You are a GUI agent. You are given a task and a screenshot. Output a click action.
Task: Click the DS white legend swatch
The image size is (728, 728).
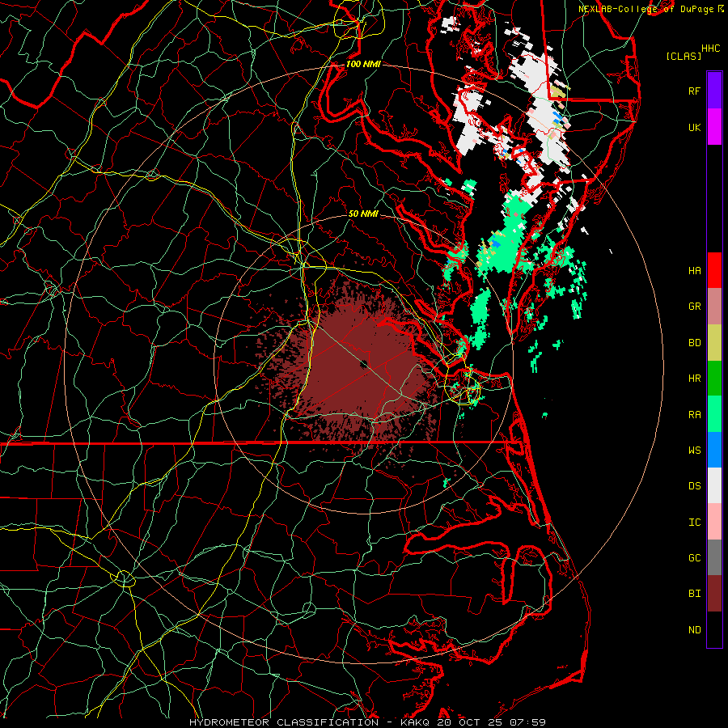tap(714, 485)
